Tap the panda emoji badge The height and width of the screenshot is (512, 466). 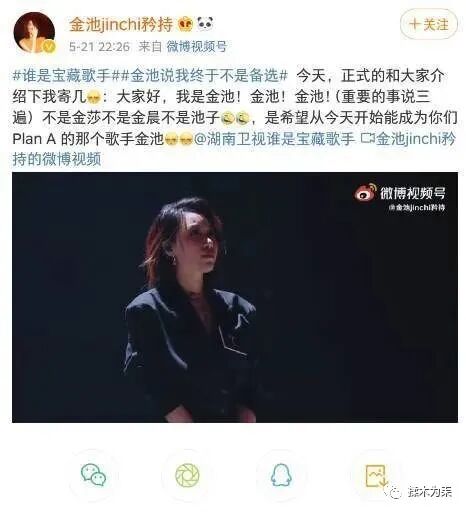[x=205, y=24]
